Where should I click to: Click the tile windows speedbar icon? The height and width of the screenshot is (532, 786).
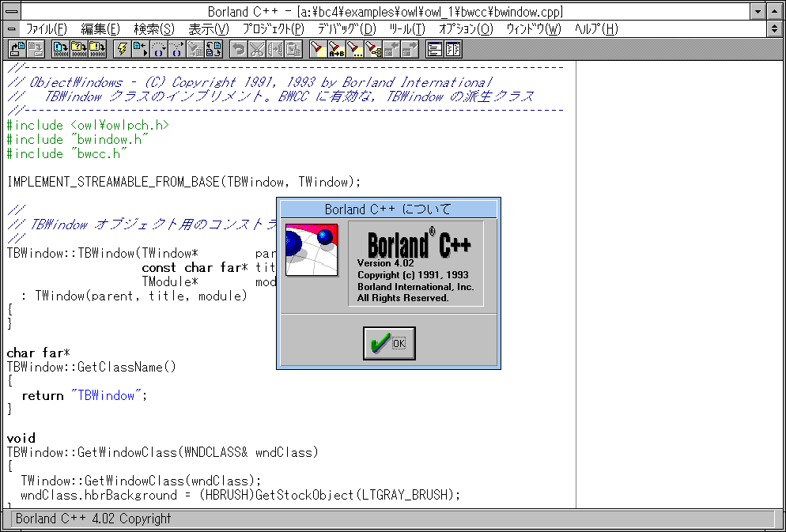[x=452, y=48]
